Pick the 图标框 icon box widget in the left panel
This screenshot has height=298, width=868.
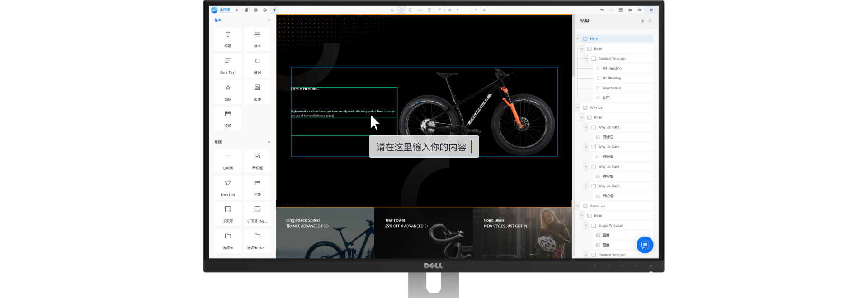257,161
